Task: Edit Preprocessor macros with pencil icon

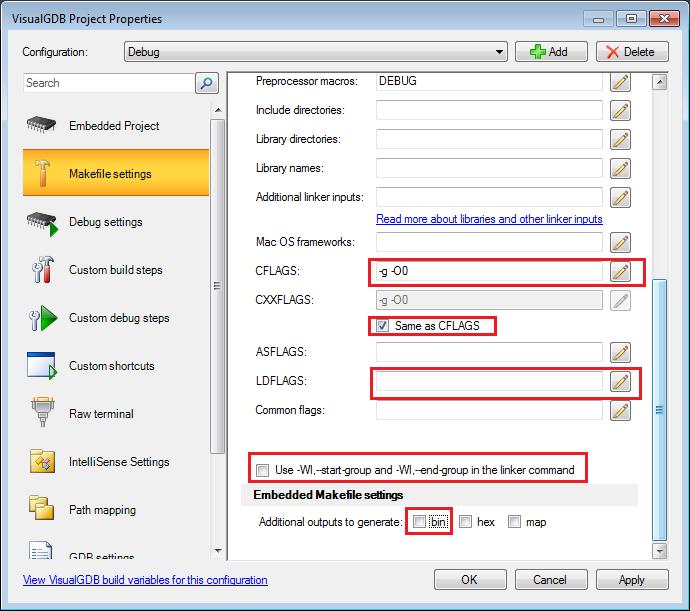Action: click(620, 82)
